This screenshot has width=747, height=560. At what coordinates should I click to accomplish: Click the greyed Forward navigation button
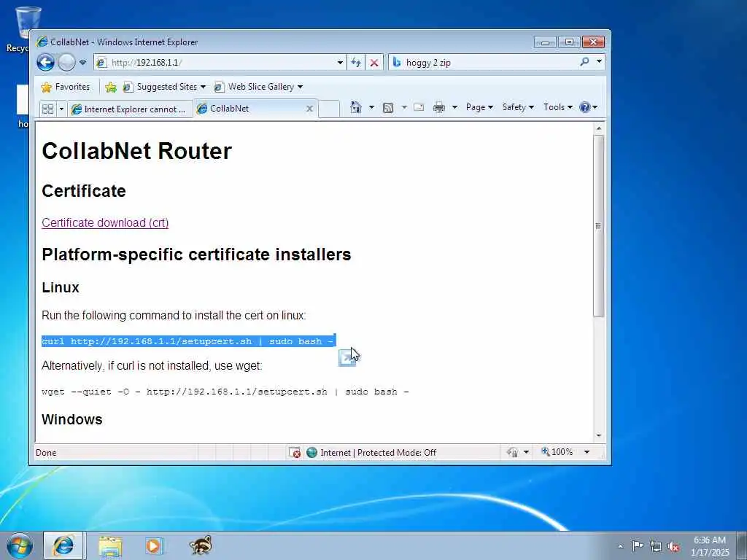click(x=66, y=63)
